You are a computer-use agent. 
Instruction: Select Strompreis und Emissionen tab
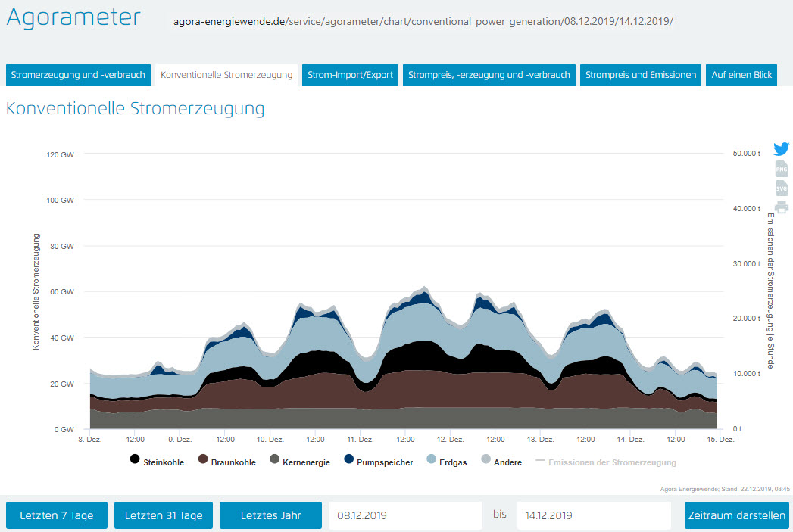click(641, 75)
